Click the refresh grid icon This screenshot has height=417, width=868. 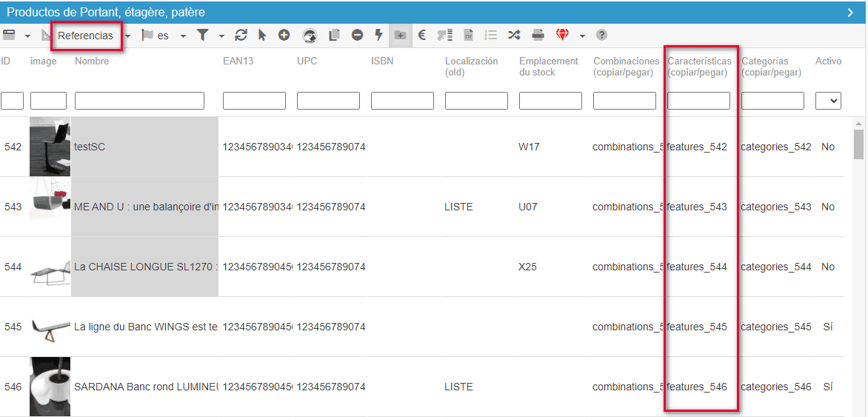tap(241, 35)
